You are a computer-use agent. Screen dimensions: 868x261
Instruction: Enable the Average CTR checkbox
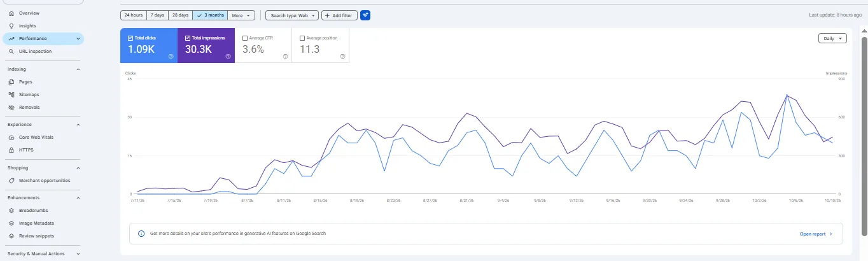coord(245,38)
